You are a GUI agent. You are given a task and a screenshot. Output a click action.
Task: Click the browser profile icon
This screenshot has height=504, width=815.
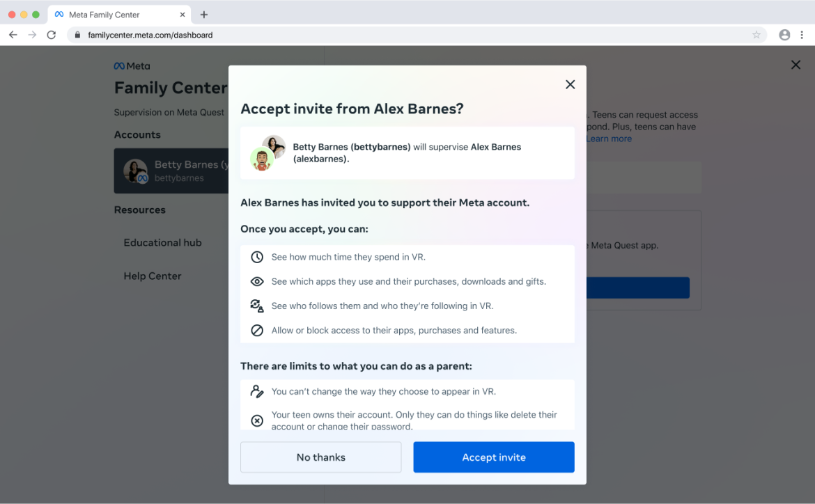[784, 34]
